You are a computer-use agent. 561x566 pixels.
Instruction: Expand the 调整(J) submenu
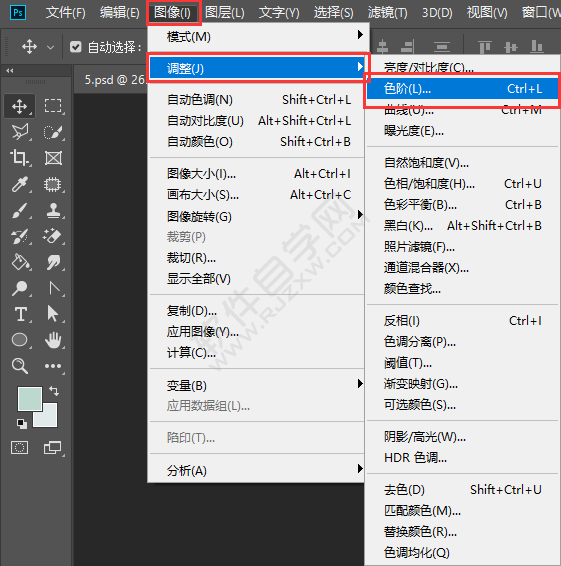(x=258, y=68)
